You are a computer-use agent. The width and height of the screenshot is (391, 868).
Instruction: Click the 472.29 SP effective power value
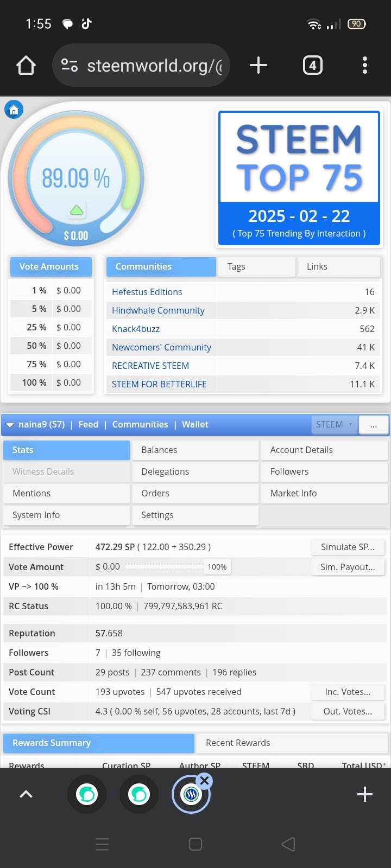point(115,547)
